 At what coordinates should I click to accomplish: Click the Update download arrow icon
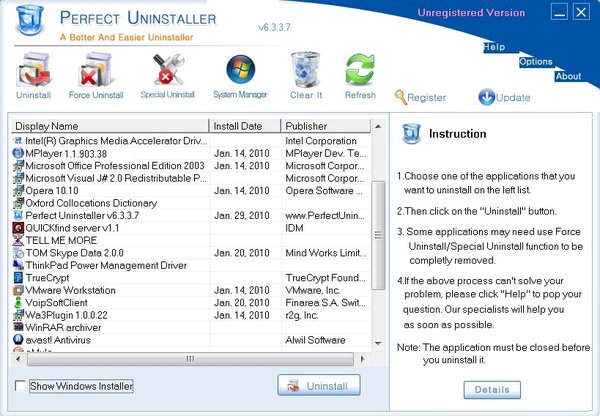coord(486,97)
